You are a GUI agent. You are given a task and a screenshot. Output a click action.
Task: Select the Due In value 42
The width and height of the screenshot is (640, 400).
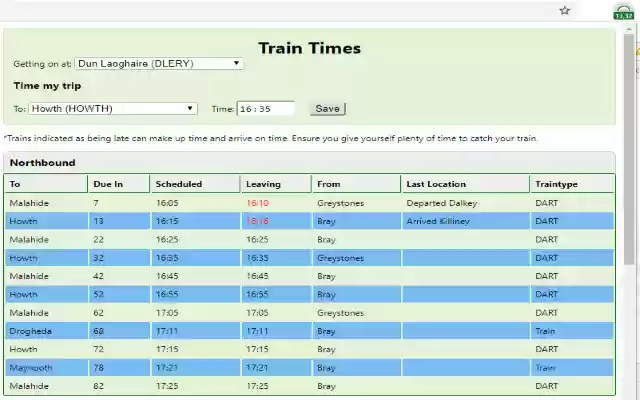click(x=98, y=276)
